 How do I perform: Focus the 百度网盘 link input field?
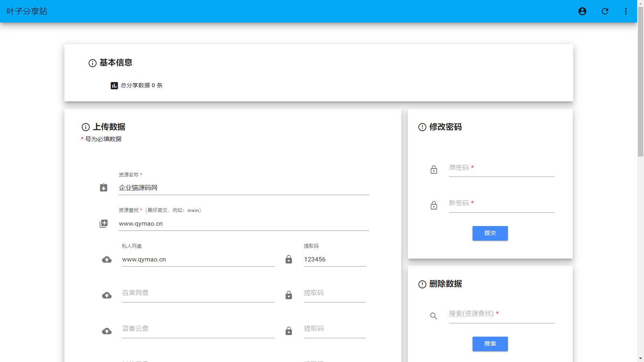tap(198, 293)
